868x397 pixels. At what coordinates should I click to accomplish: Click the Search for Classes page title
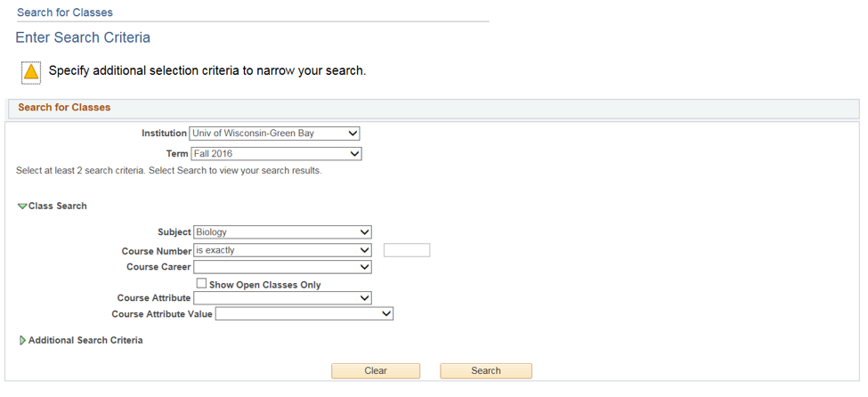pos(65,12)
